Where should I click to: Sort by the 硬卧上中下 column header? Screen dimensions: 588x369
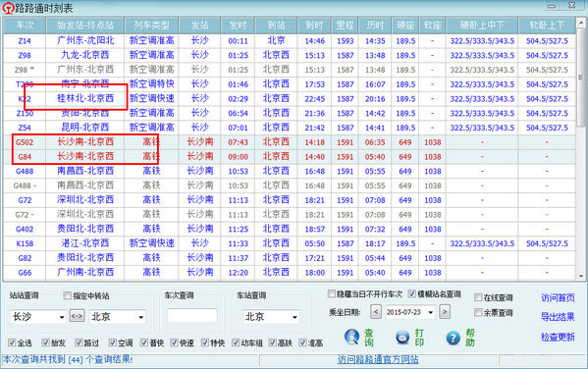pos(482,26)
